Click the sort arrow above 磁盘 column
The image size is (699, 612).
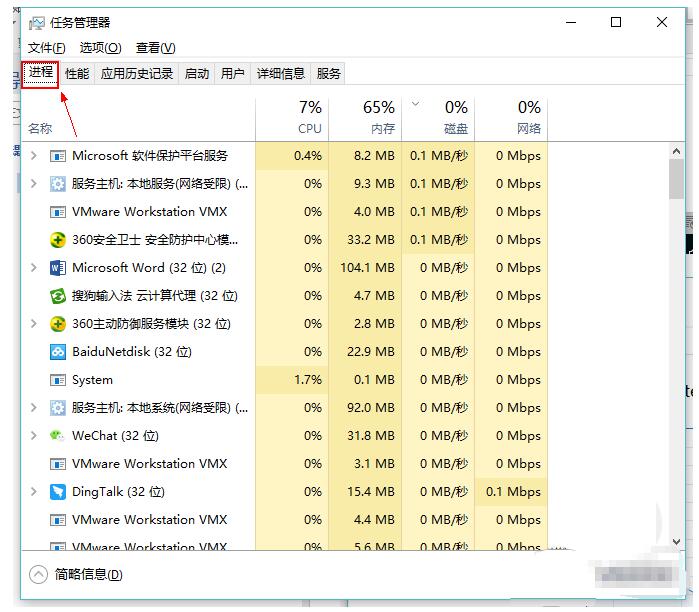click(x=415, y=104)
